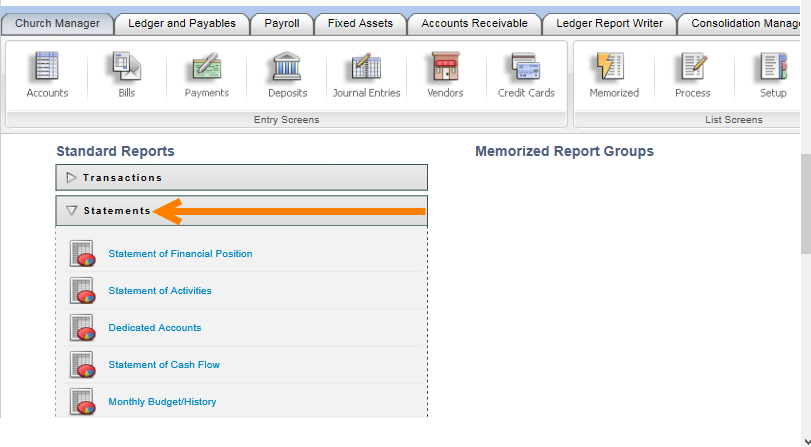Click the Setup icon
811x447 pixels.
click(x=772, y=68)
